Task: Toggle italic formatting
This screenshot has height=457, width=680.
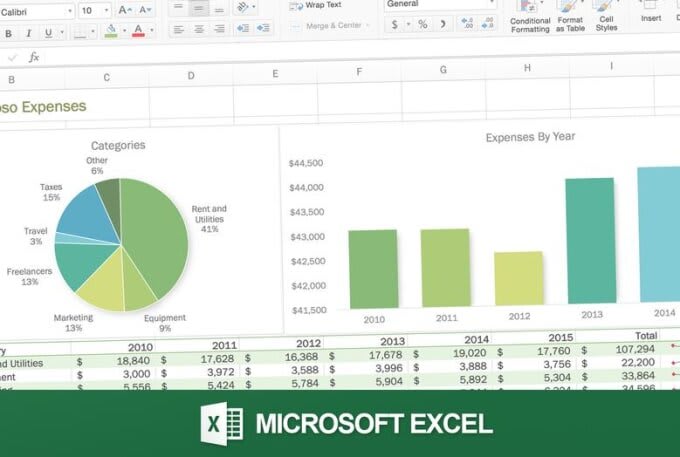Action: (x=29, y=33)
